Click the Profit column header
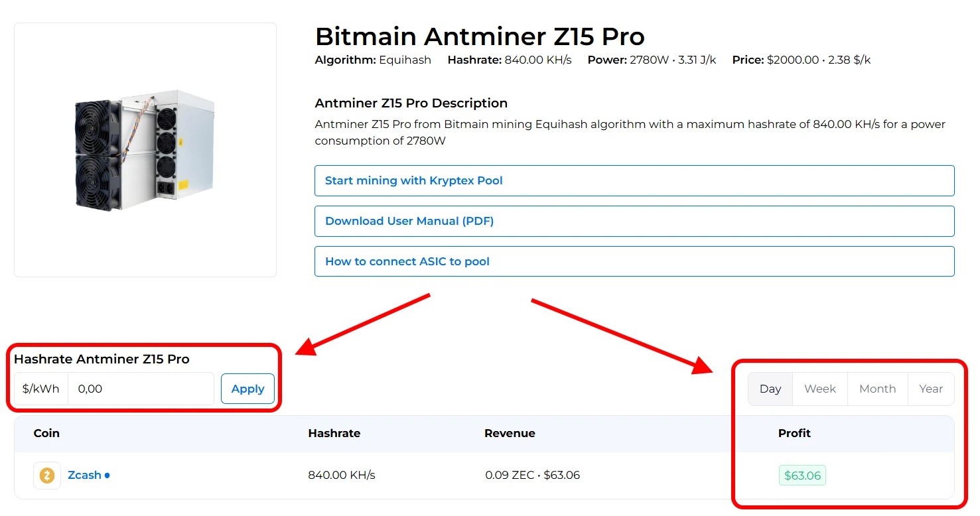Screen dimensions: 980x516 click(x=794, y=434)
